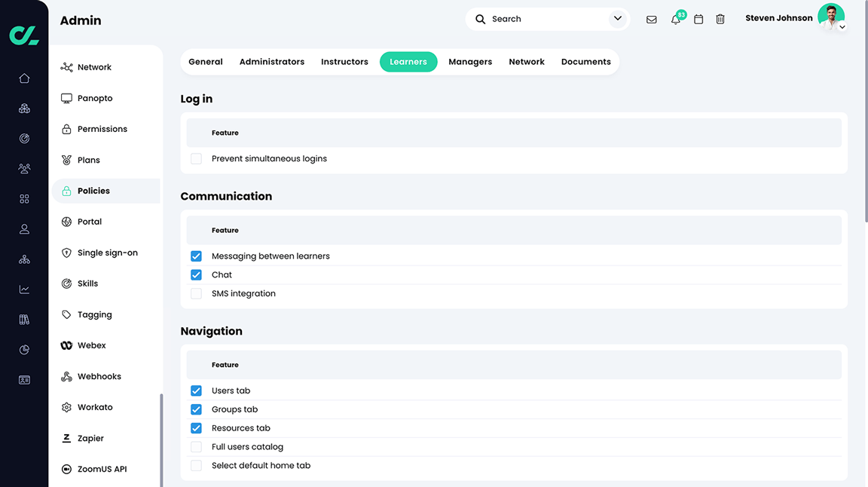Select the Learners tab
The image size is (868, 487).
coord(408,62)
